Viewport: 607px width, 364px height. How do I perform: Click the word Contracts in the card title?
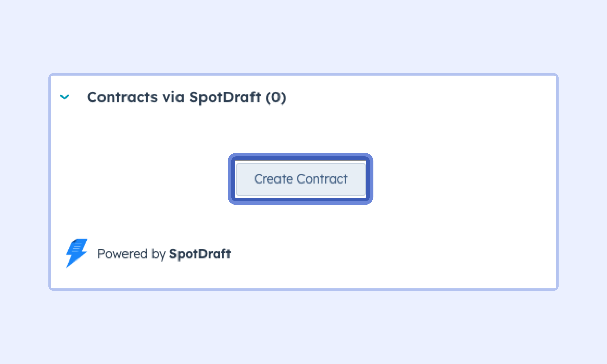pos(122,97)
